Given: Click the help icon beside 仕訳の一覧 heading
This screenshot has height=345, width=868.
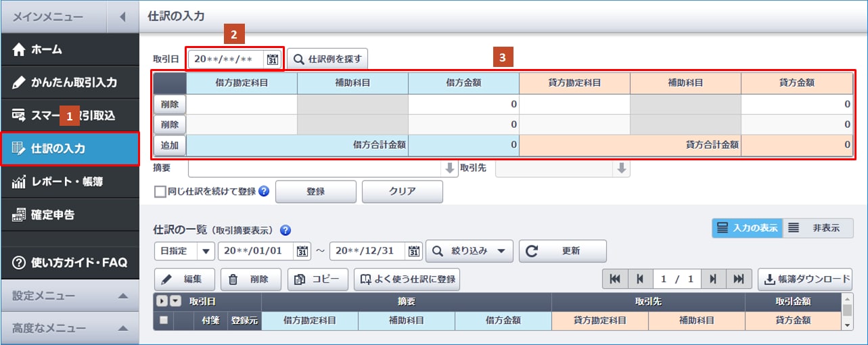Looking at the screenshot, I should [285, 230].
